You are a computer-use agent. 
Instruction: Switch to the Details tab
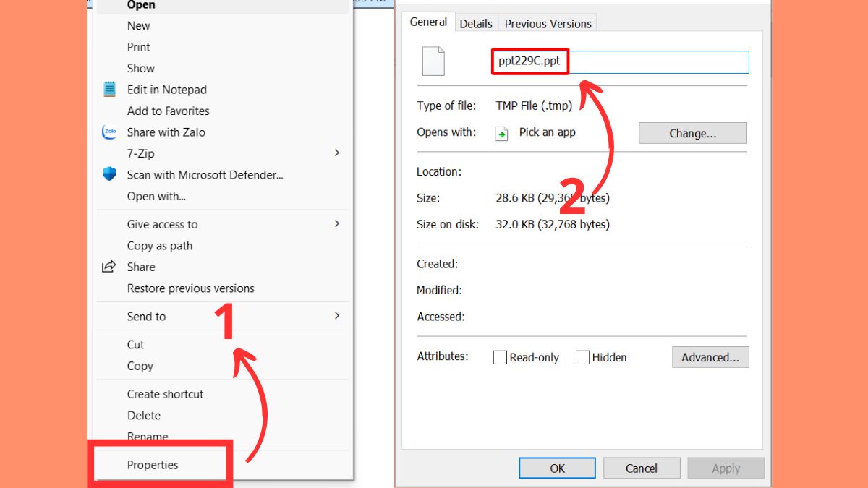coord(476,24)
